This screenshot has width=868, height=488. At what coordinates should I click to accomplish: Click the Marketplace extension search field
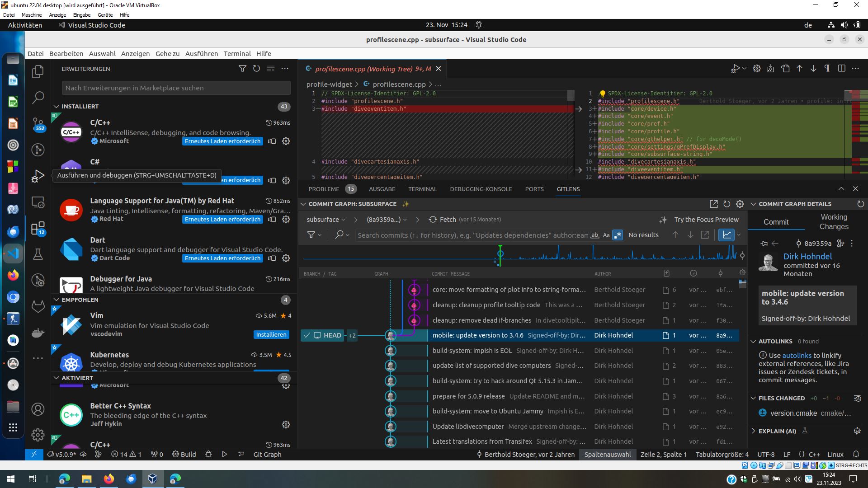coord(176,88)
